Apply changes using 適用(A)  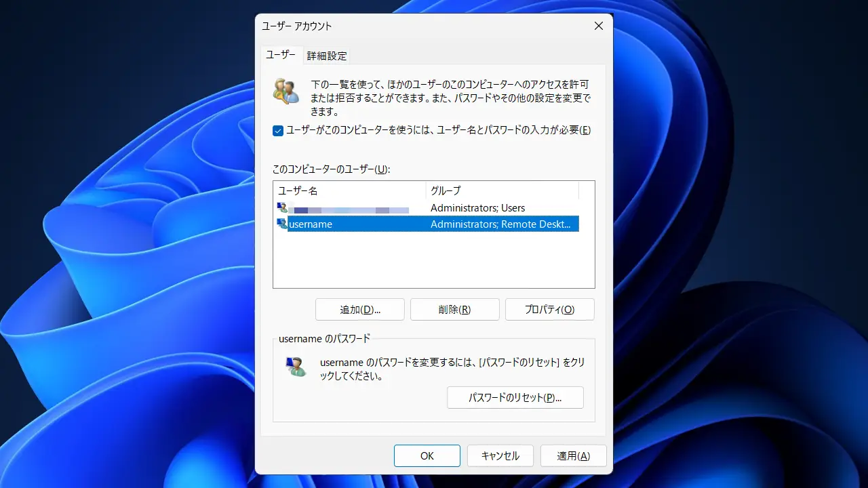pos(573,456)
